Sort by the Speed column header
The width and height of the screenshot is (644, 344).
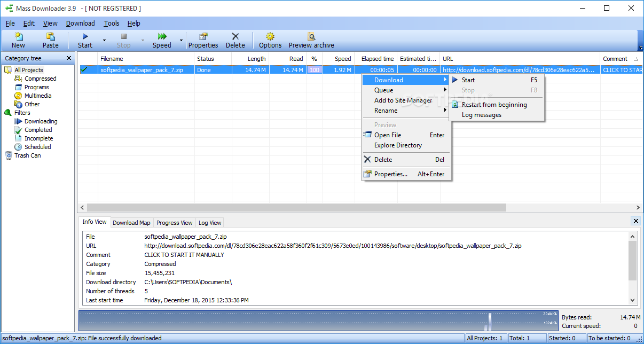(339, 59)
